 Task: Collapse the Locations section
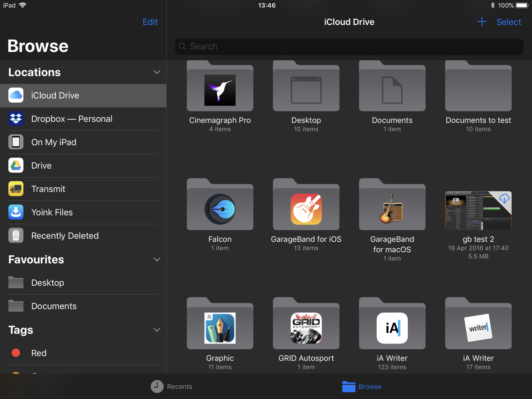pyautogui.click(x=157, y=72)
